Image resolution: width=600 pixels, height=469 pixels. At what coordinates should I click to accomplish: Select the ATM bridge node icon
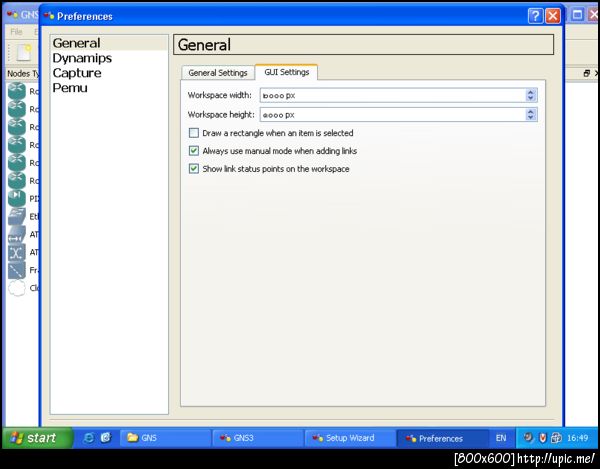coord(17,234)
